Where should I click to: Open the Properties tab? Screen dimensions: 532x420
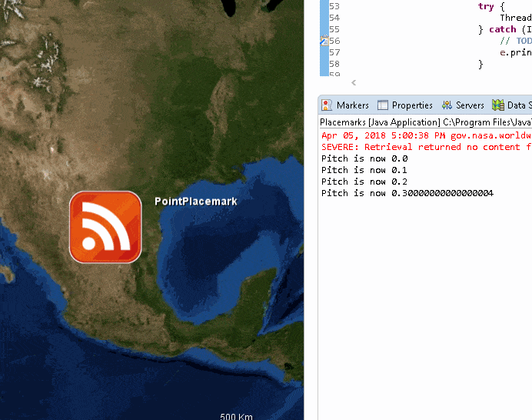pyautogui.click(x=405, y=105)
